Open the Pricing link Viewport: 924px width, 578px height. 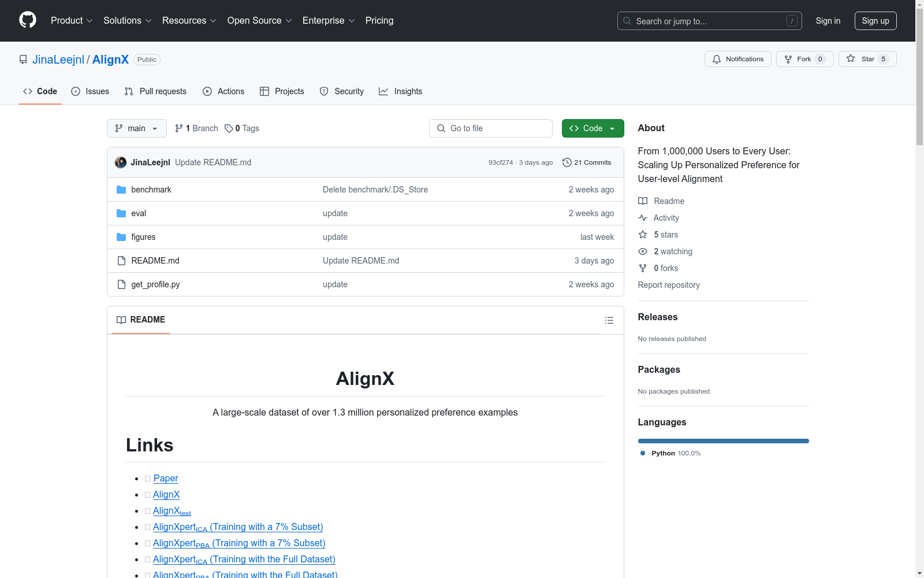tap(379, 21)
